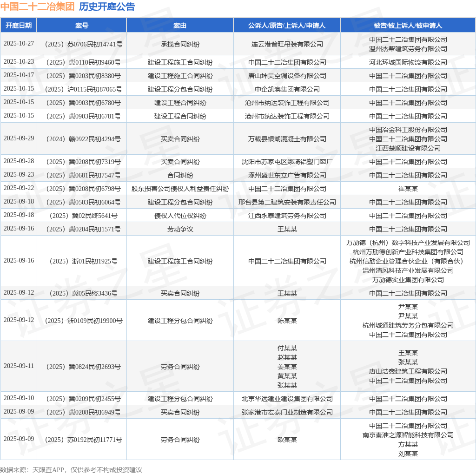Select case number 苏0192民初11771号
This screenshot has width=476, height=474.
(84, 440)
